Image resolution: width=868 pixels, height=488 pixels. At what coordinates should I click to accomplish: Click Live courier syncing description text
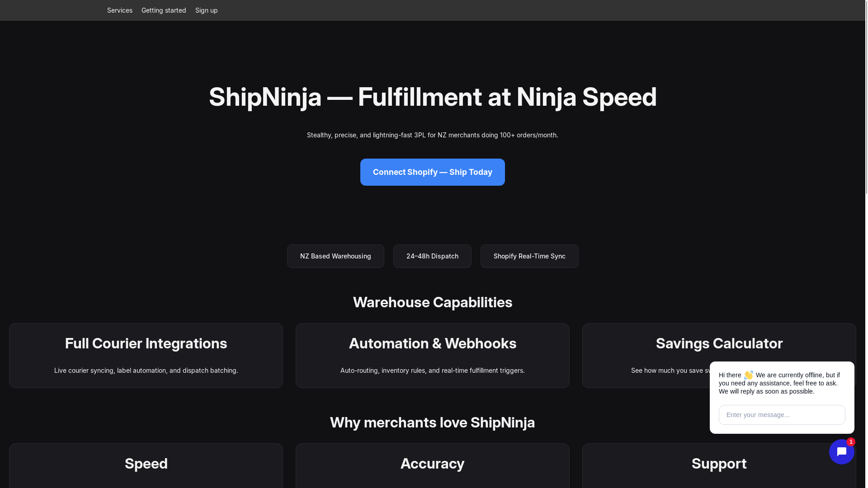tap(146, 371)
